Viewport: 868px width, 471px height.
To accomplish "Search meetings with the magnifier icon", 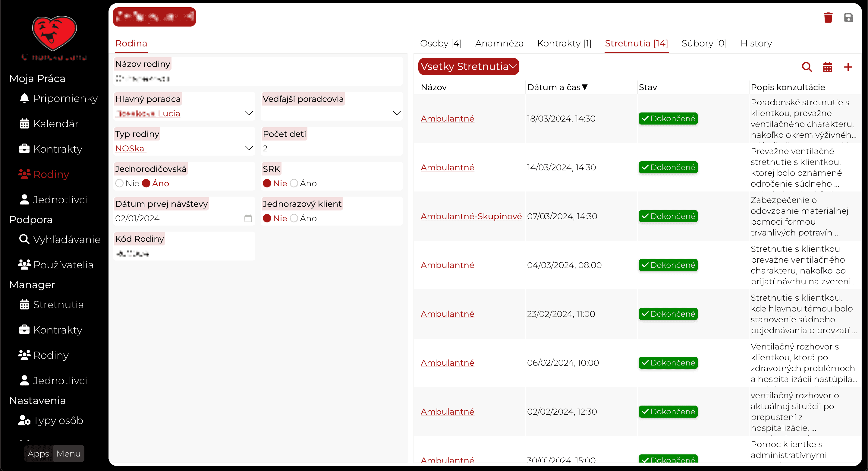I will 807,67.
